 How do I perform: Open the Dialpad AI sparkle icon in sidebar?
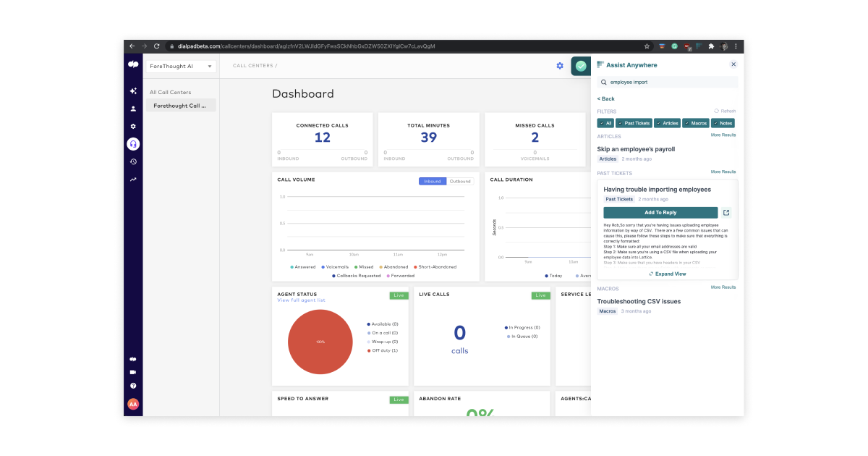coord(133,91)
